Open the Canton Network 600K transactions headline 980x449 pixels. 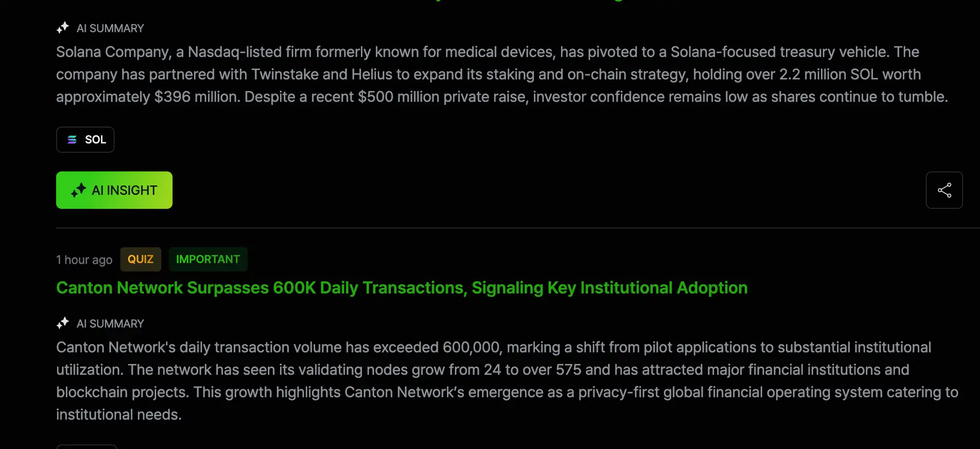coord(402,288)
